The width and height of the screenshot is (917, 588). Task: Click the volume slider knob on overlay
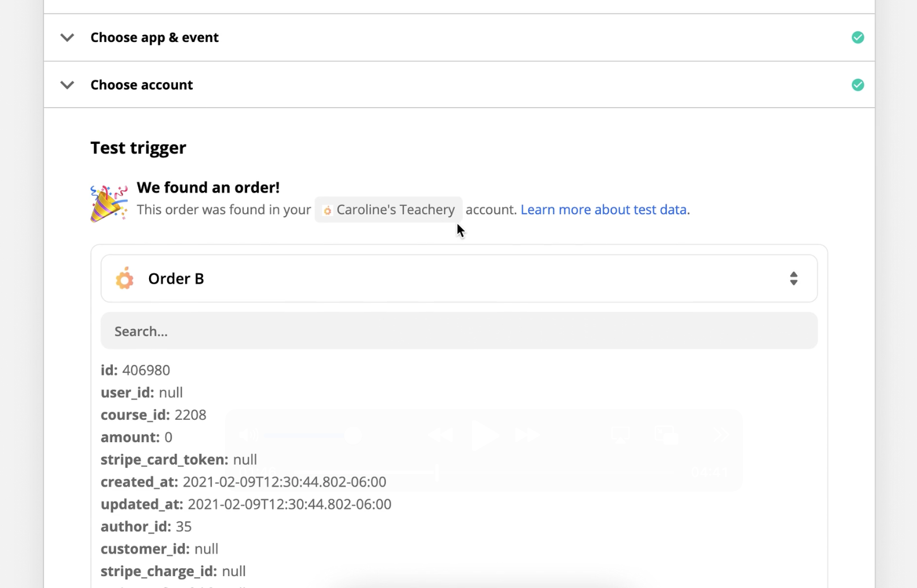tap(353, 435)
